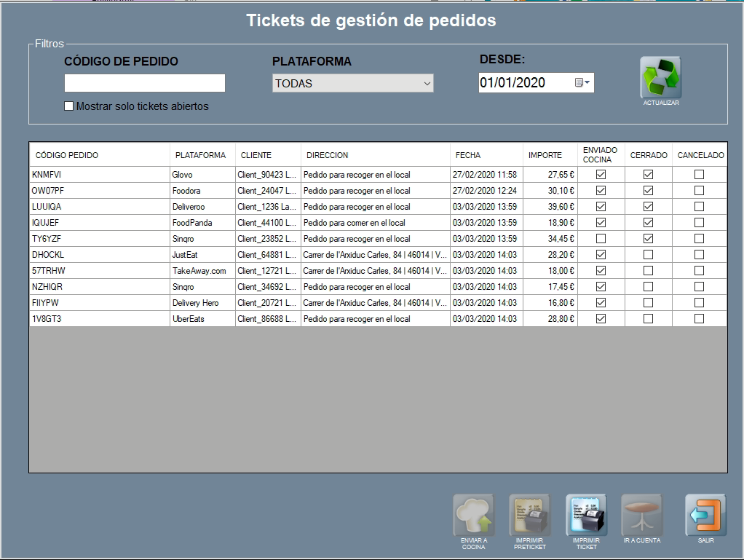Sort by the Código Pedido column header
This screenshot has width=744, height=560.
pyautogui.click(x=67, y=155)
